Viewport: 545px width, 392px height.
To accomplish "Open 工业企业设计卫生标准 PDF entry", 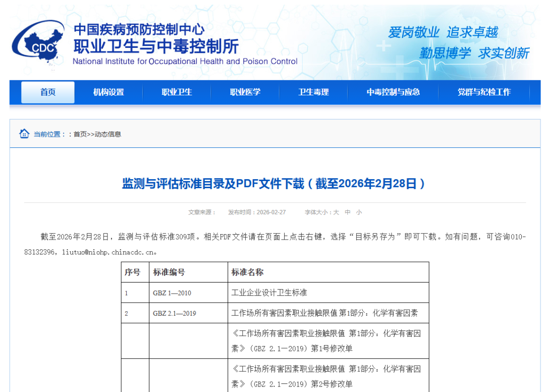I will click(269, 293).
